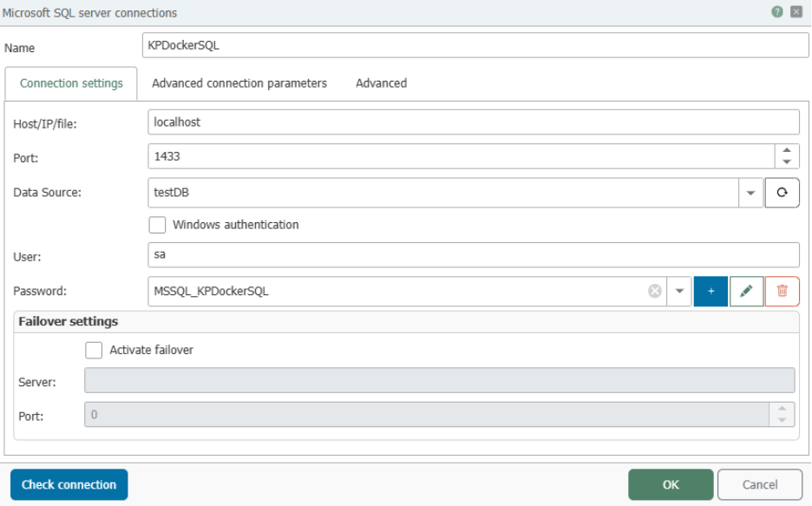The image size is (812, 506).
Task: Cancel the connection dialog
Action: tap(760, 485)
